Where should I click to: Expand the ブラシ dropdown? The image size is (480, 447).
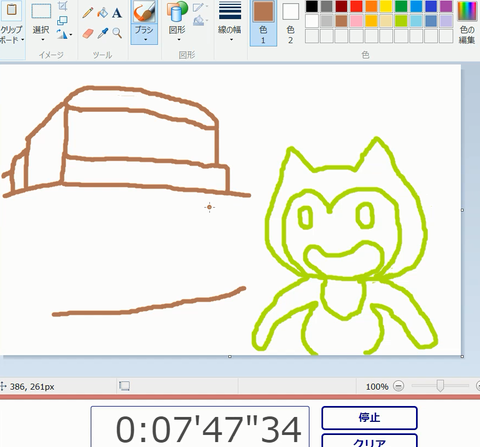coord(146,40)
